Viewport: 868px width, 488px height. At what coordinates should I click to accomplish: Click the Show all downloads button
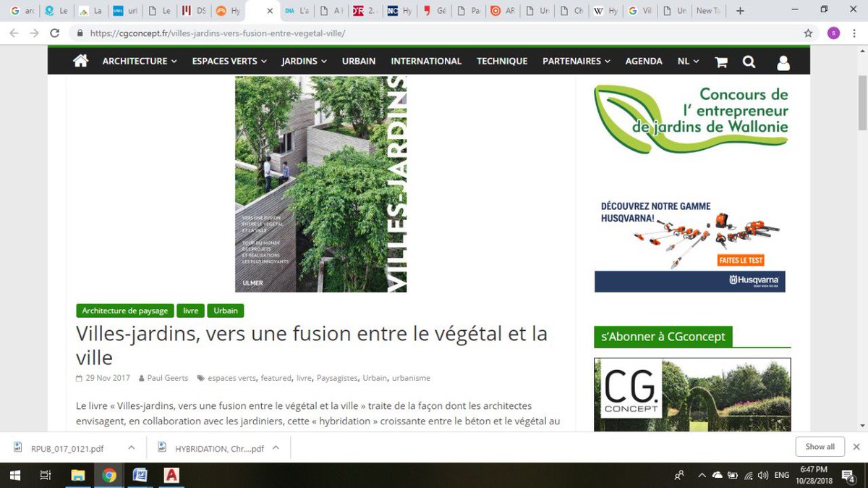(x=820, y=447)
